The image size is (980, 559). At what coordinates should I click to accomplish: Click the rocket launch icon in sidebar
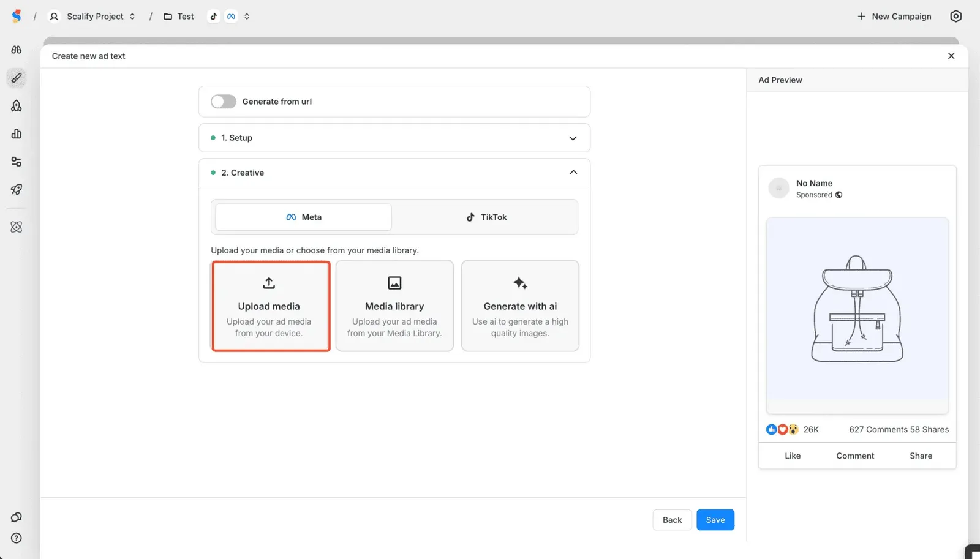coord(17,190)
